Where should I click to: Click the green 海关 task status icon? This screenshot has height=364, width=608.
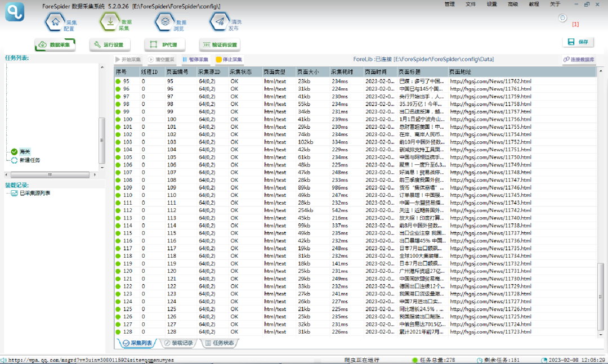tap(14, 151)
